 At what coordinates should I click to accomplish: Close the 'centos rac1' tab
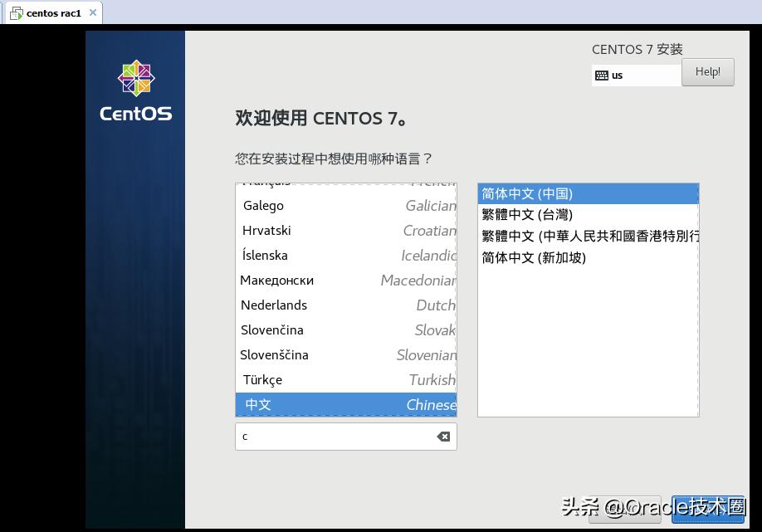click(x=92, y=12)
